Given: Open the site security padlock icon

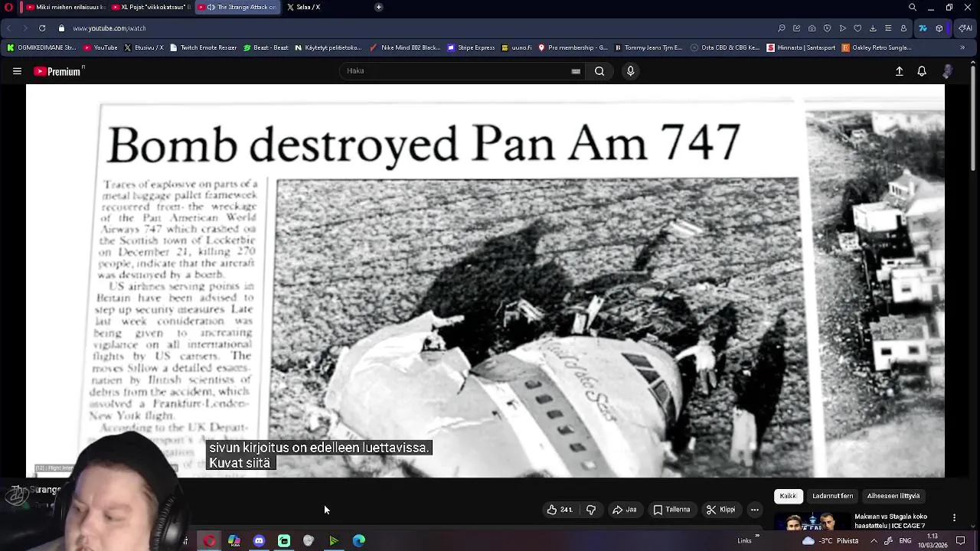Looking at the screenshot, I should (x=61, y=28).
